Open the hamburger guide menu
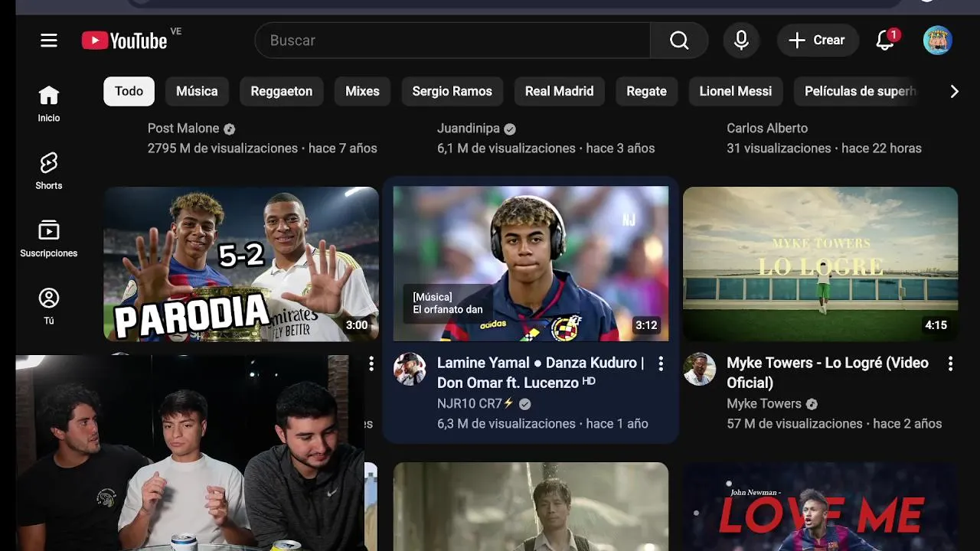Image resolution: width=980 pixels, height=551 pixels. 49,41
